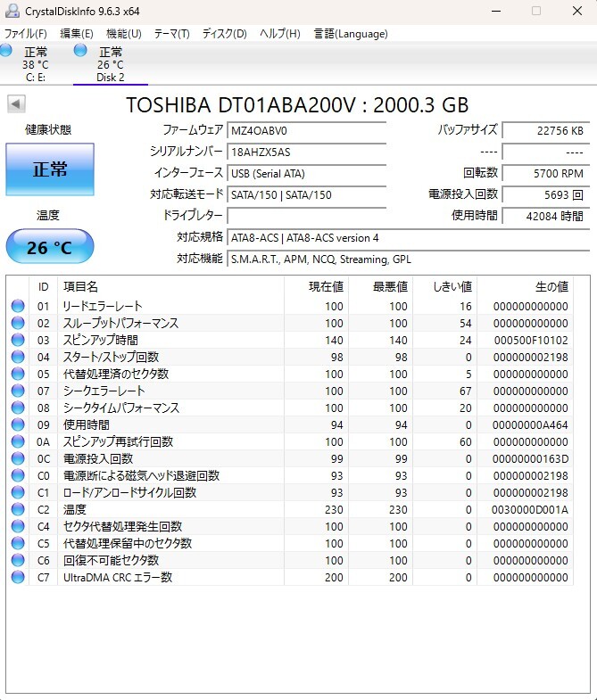Screen dimensions: 597x700
Task: Click the interface field USB (Serial ATA)
Action: (307, 174)
